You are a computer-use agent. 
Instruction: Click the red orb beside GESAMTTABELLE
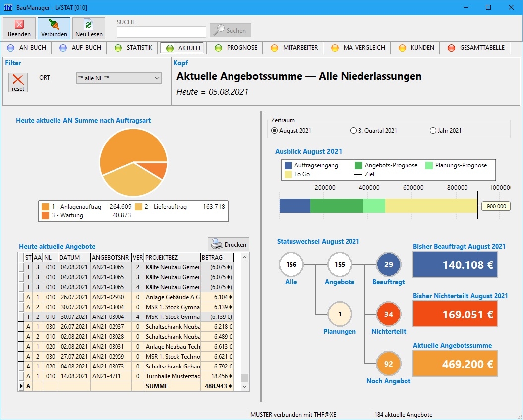point(451,48)
